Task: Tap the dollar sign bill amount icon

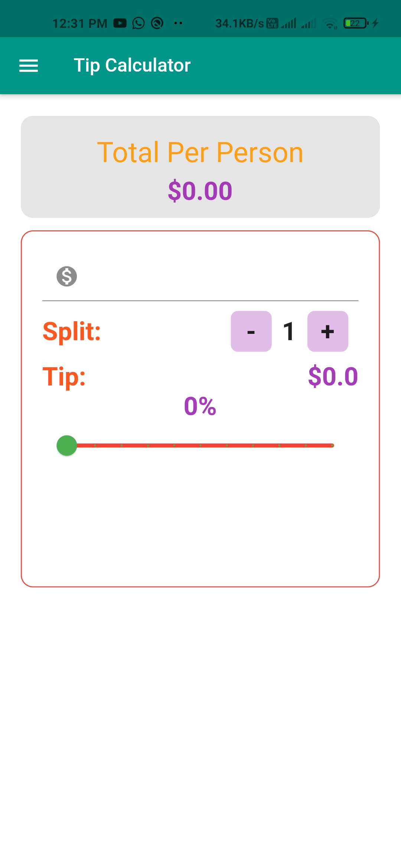Action: click(x=67, y=276)
